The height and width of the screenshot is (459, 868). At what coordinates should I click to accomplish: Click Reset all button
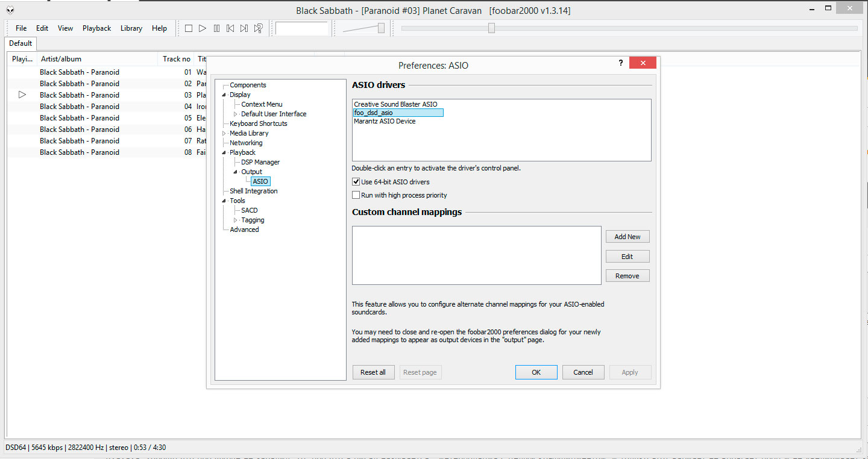[373, 372]
